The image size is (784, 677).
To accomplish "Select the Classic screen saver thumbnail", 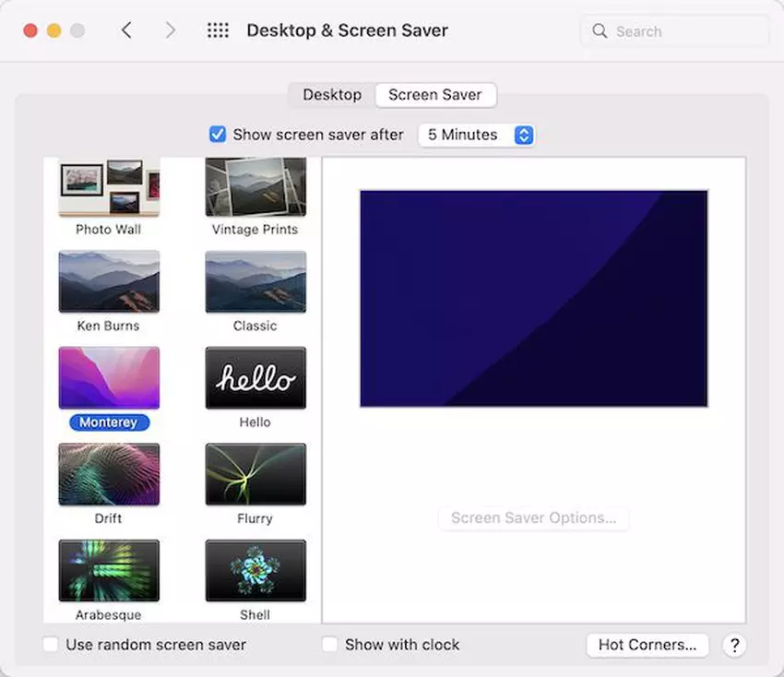I will point(255,281).
